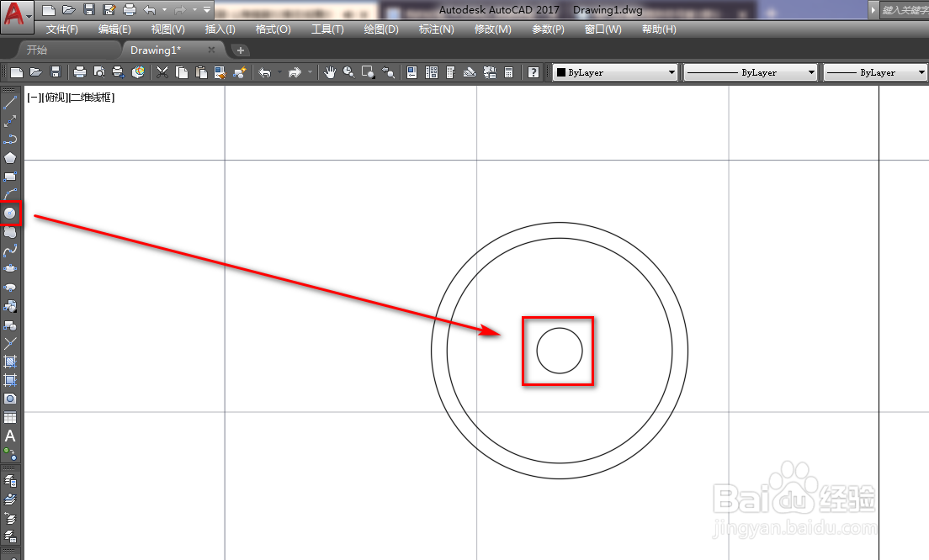This screenshot has width=929, height=560.
Task: Click Publish icon in standard toolbar
Action: tap(119, 72)
